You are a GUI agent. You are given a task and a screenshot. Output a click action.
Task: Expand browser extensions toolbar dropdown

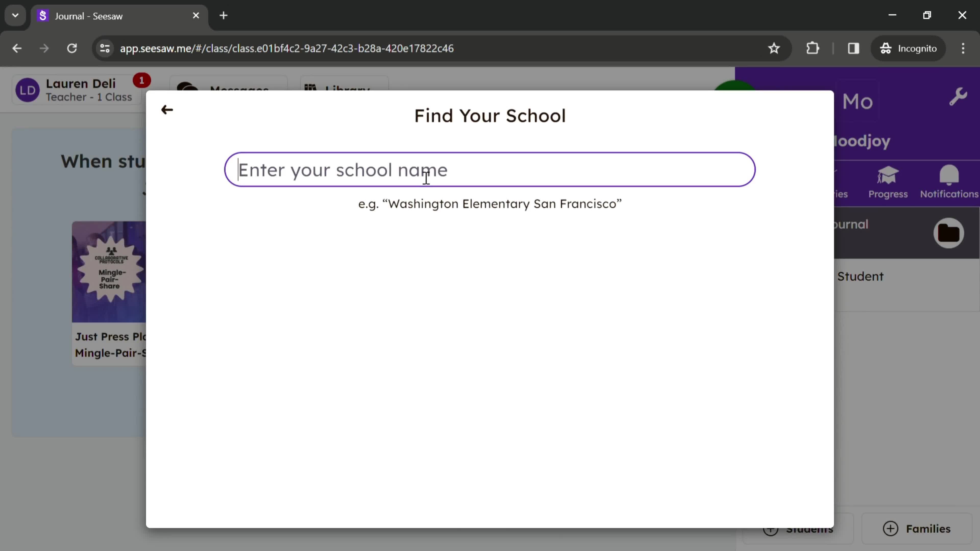tap(814, 48)
